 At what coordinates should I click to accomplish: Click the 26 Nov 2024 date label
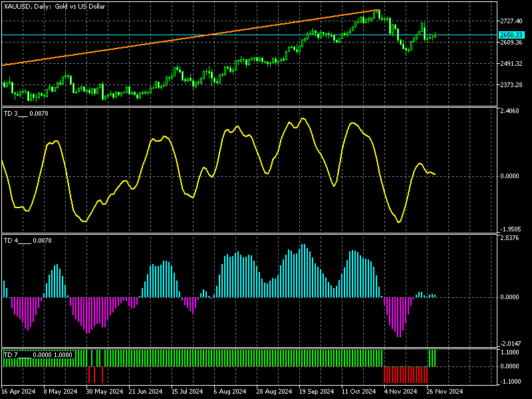coord(444,392)
